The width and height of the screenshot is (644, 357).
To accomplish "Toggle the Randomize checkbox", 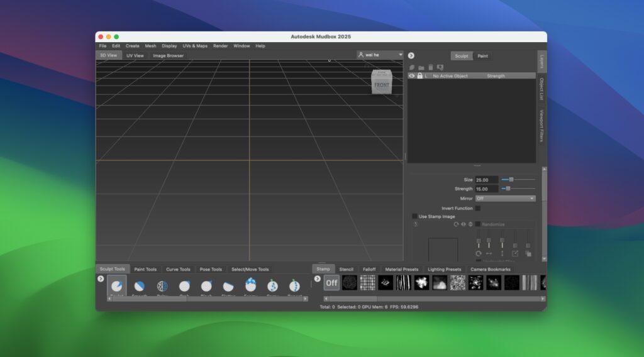I will click(478, 224).
